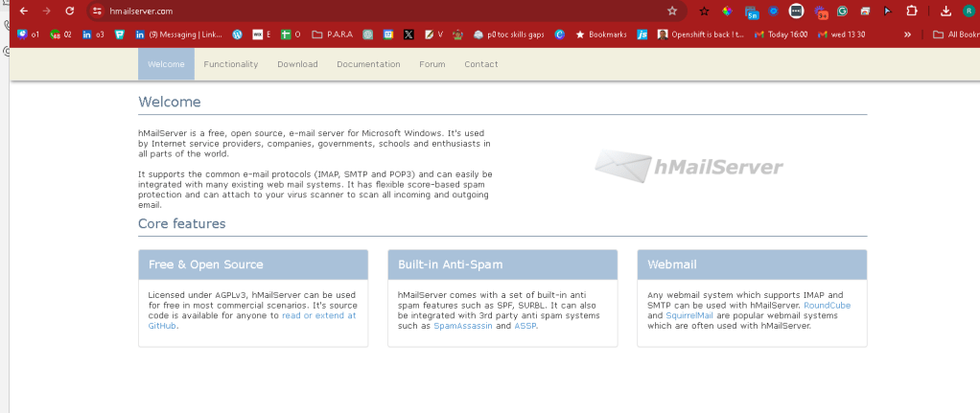Click the browser forward arrow

[46, 11]
